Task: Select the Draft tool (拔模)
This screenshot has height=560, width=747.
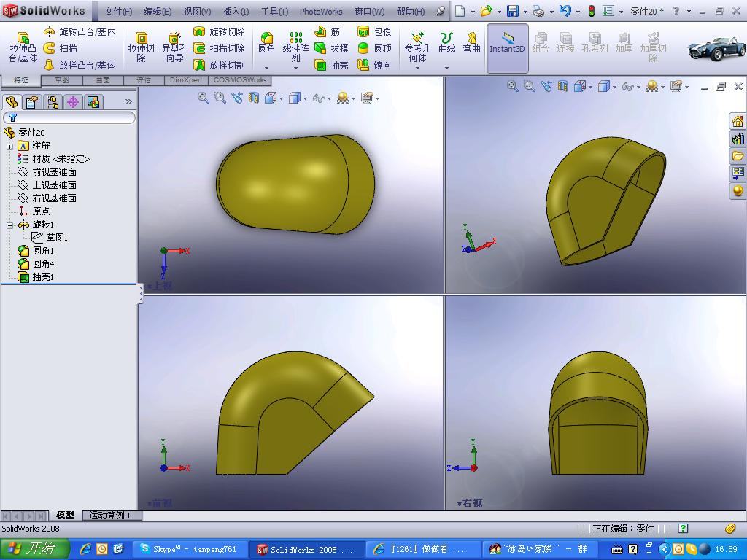Action: [x=332, y=48]
